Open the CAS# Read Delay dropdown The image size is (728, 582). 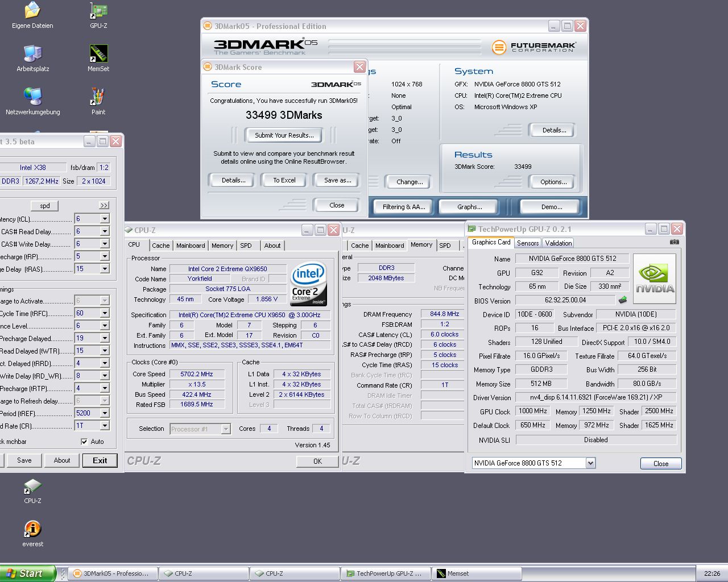click(x=105, y=231)
